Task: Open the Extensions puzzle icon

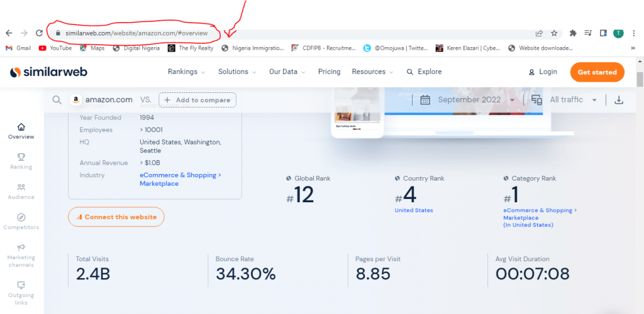Action: click(574, 33)
